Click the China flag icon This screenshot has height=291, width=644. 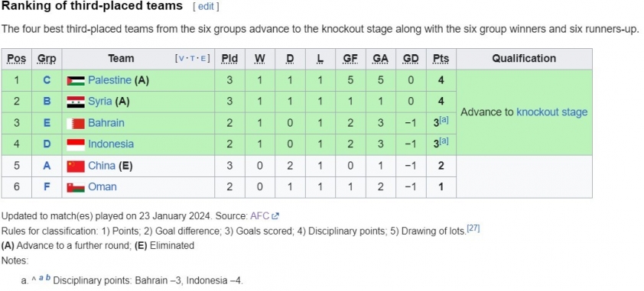pos(76,166)
